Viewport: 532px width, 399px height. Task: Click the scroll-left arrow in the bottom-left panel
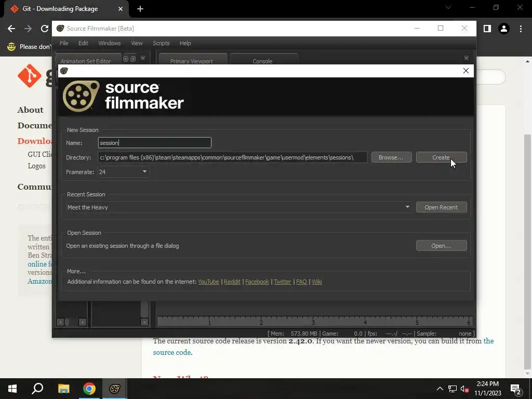(x=60, y=322)
